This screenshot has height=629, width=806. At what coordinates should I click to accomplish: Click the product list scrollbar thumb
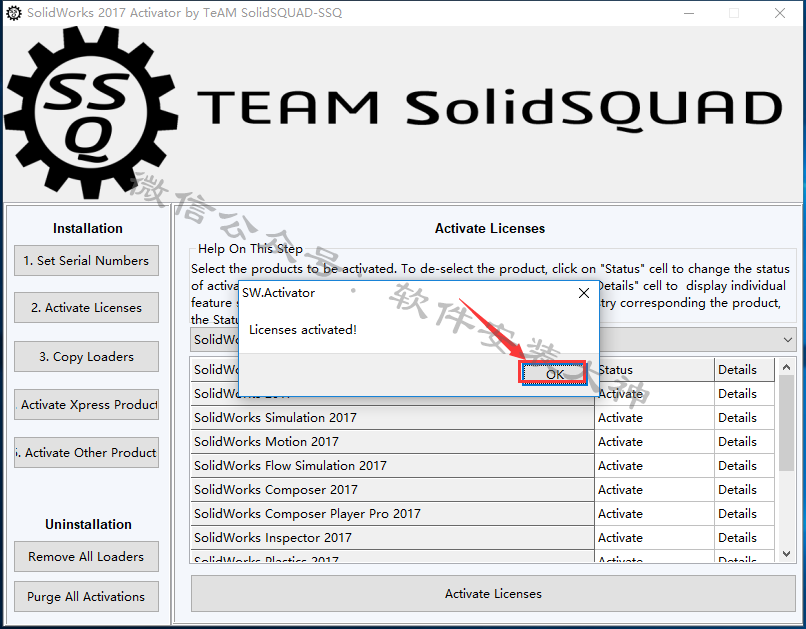pos(786,423)
